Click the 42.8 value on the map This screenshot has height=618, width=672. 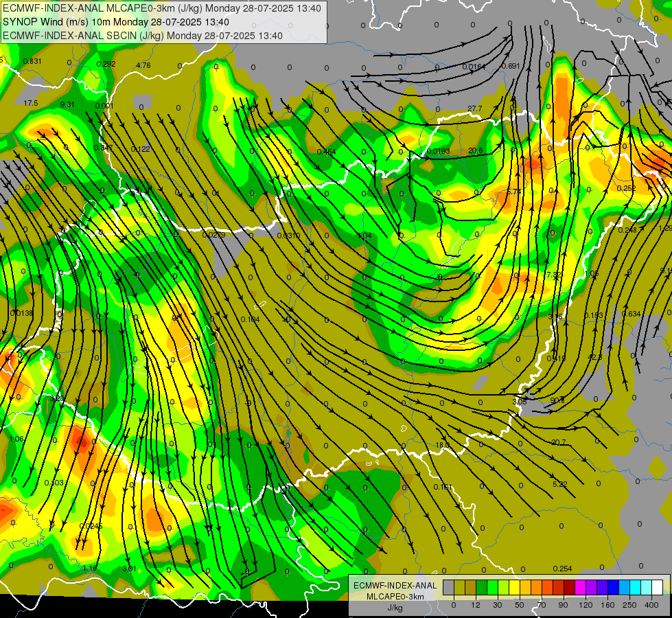595,357
